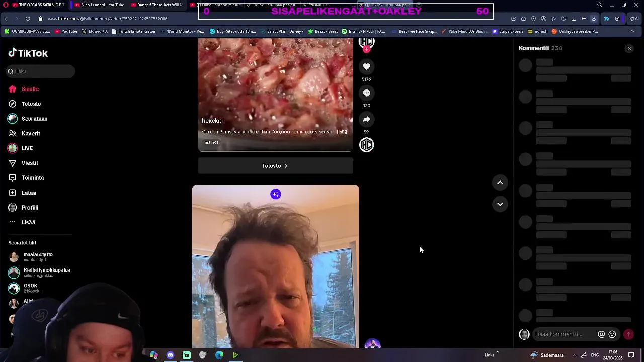This screenshot has height=362, width=644.
Task: Go back with browser back arrow
Action: tap(6, 19)
